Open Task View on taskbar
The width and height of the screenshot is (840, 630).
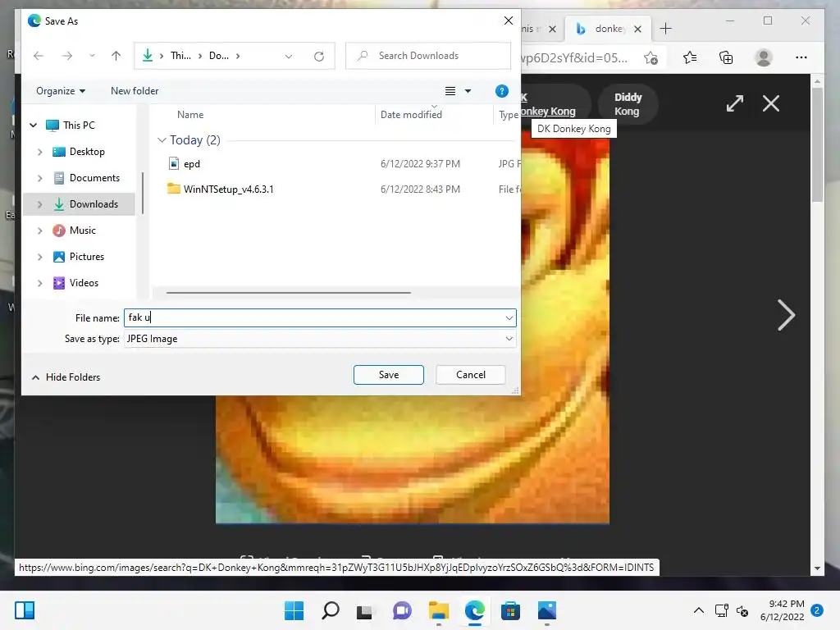[364, 611]
